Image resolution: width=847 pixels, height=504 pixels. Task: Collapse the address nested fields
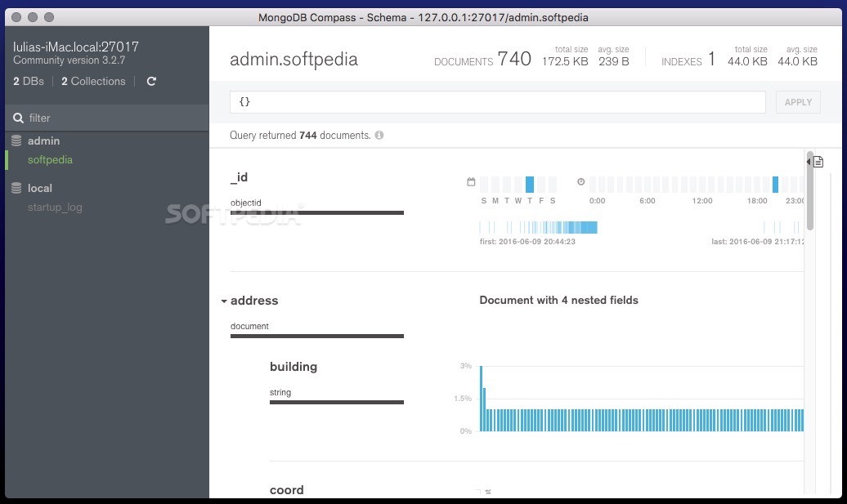[x=224, y=301]
